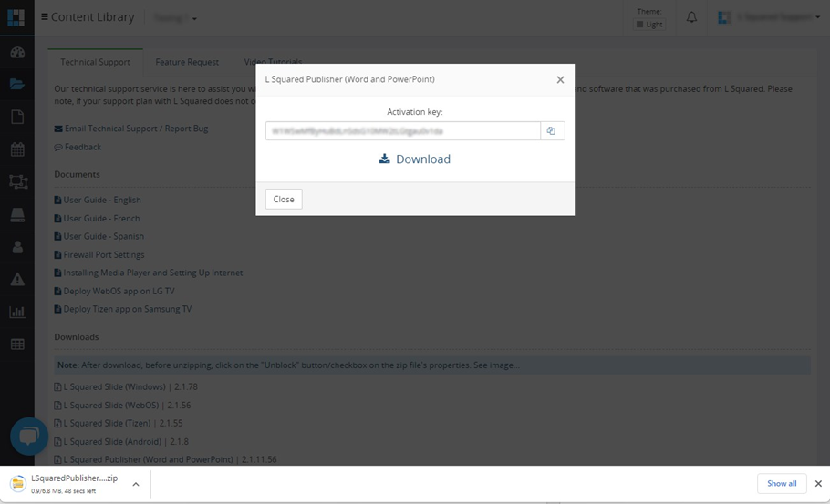Close the L Squared Publisher dialog with X

[560, 80]
